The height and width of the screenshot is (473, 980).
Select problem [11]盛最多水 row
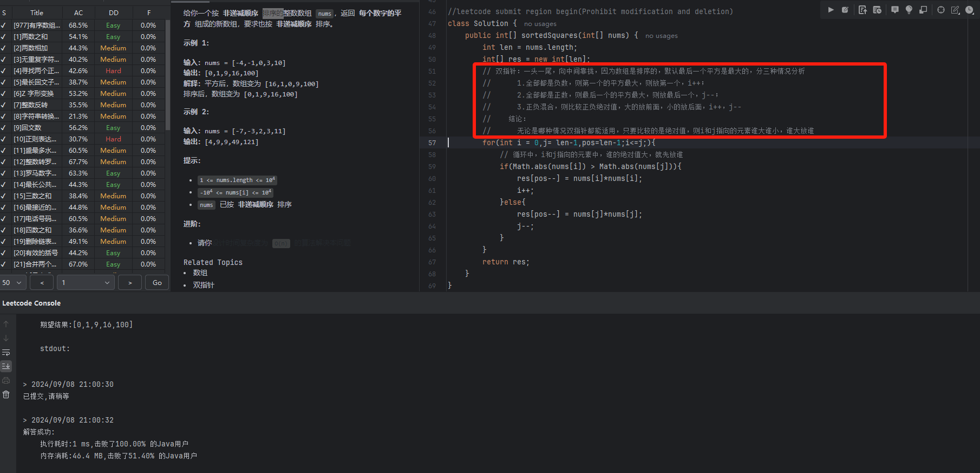pos(82,150)
